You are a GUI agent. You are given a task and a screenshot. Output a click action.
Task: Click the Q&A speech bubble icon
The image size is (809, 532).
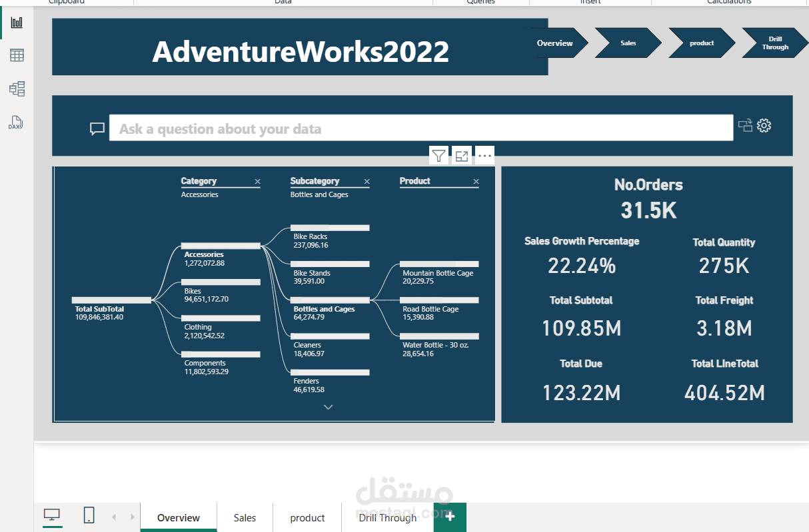coord(97,129)
